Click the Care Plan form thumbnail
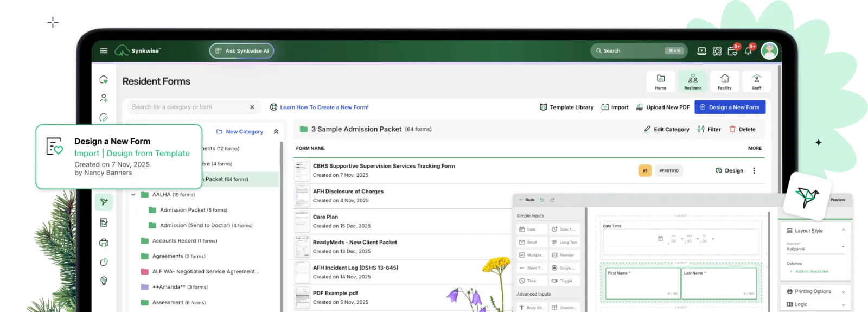Viewport: 868px width, 312px height. (302, 221)
